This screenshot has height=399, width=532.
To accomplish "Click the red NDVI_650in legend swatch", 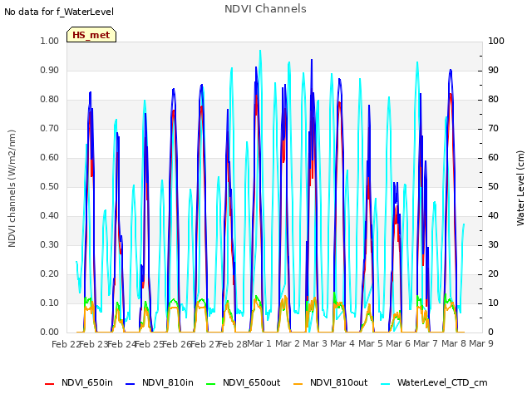I will click(x=50, y=384).
